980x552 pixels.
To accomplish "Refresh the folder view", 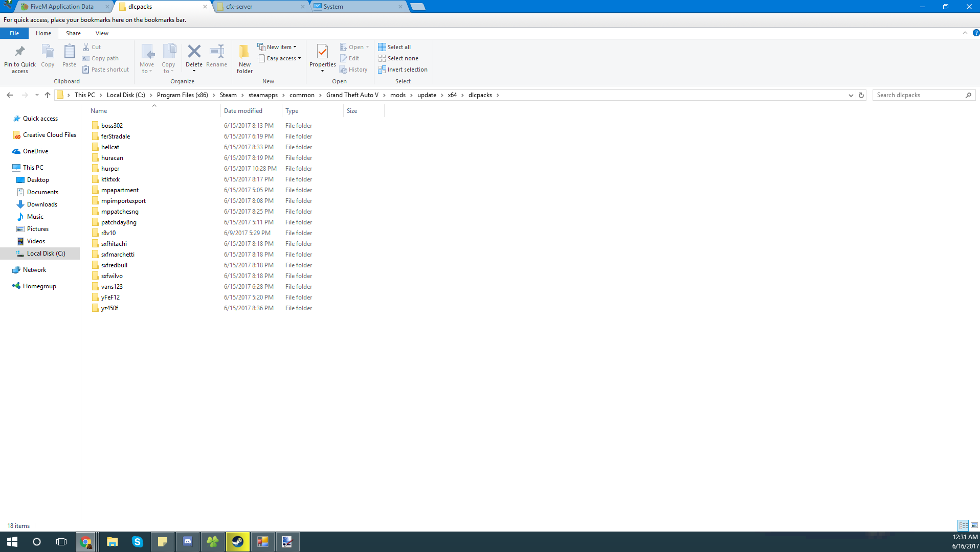I will [x=861, y=95].
